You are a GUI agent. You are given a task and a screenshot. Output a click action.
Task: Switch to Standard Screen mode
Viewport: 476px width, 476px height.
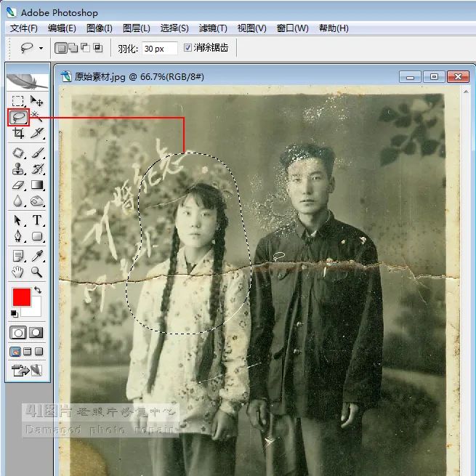click(15, 352)
